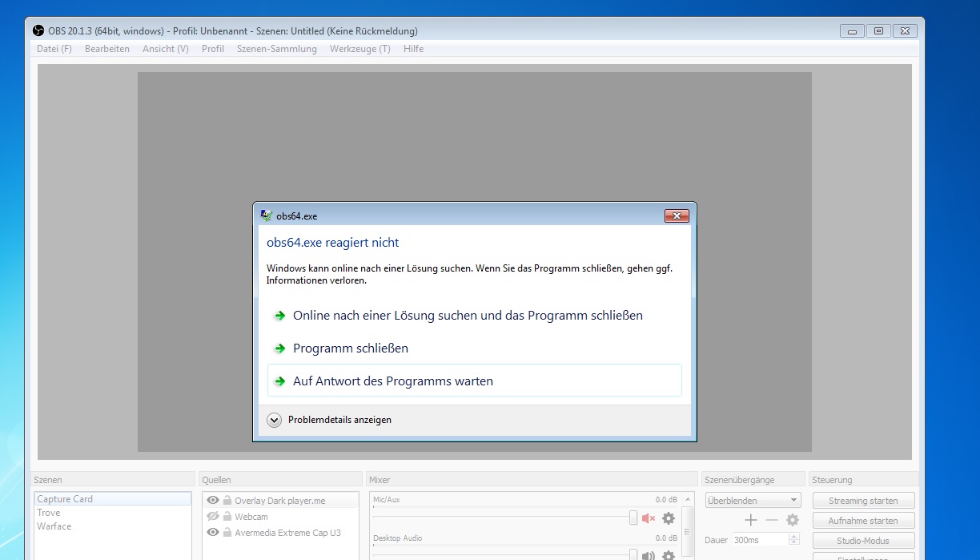Open the Ansicht (V) menu
The image size is (980, 560).
pos(166,49)
